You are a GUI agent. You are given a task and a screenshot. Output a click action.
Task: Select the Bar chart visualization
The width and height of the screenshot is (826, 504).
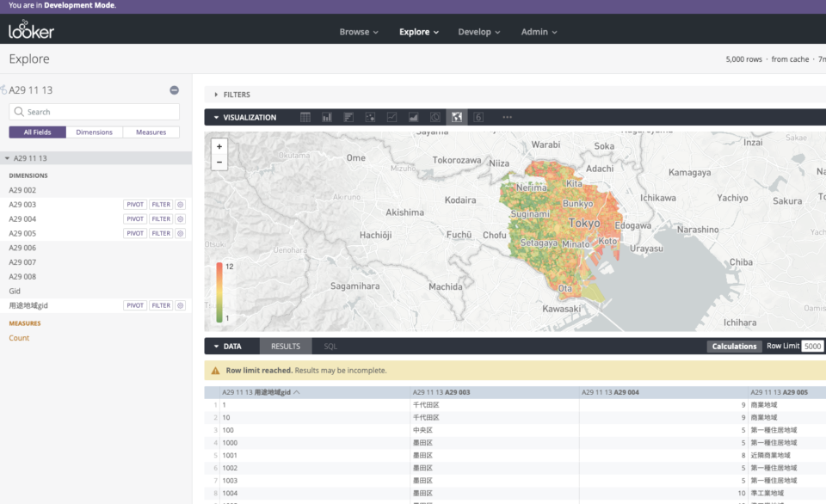[327, 116]
